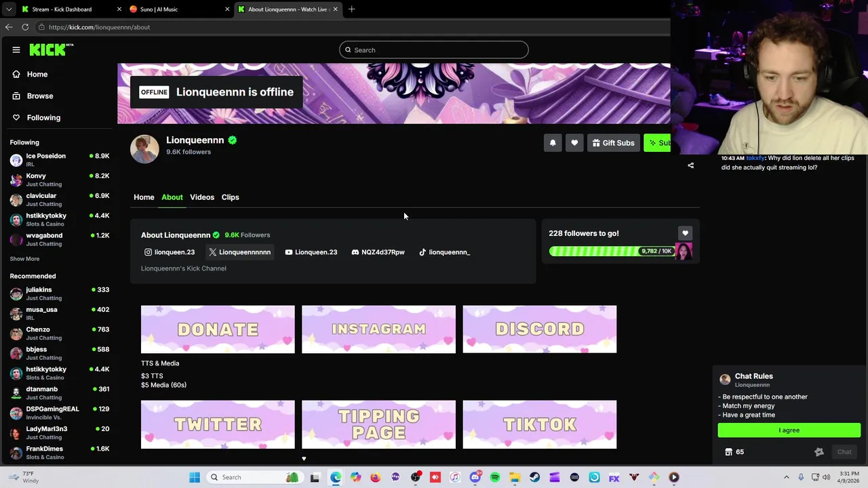The width and height of the screenshot is (868, 488).
Task: Go to Home in sidebar
Action: [x=30, y=75]
